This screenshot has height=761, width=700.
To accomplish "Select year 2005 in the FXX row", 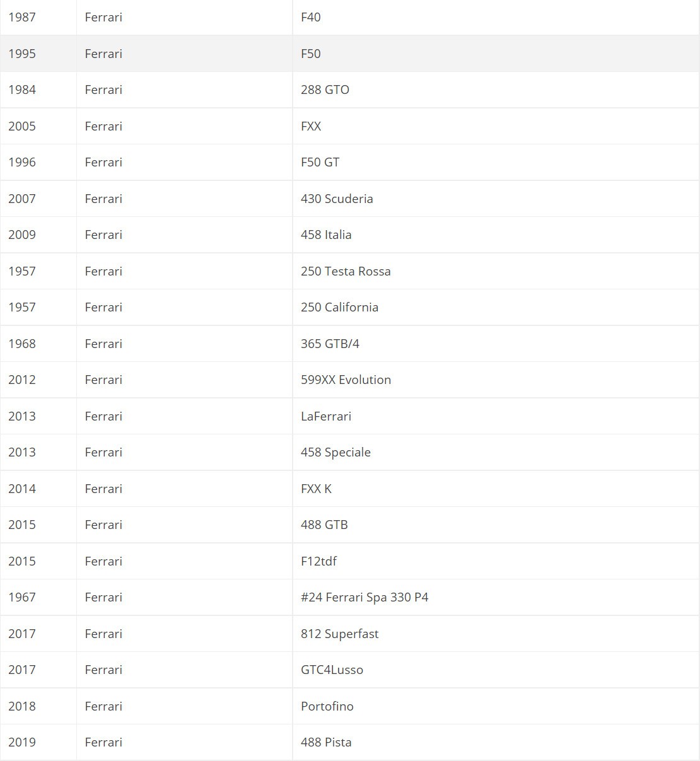I will tap(22, 126).
